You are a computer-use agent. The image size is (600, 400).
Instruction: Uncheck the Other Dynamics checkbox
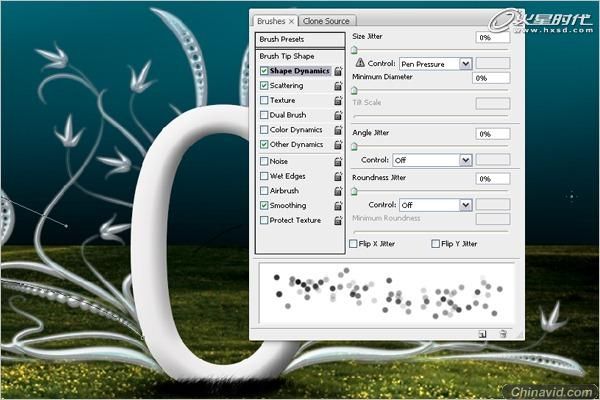[x=264, y=144]
